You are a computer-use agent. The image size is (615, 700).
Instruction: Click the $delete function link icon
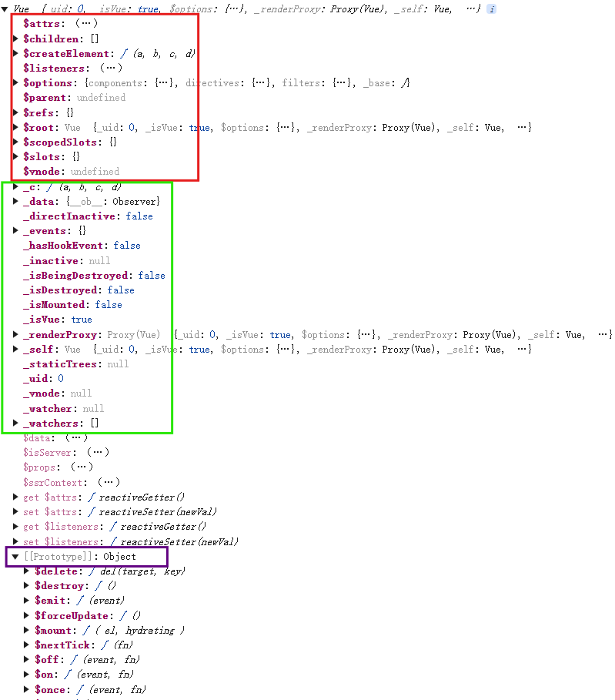[x=92, y=571]
